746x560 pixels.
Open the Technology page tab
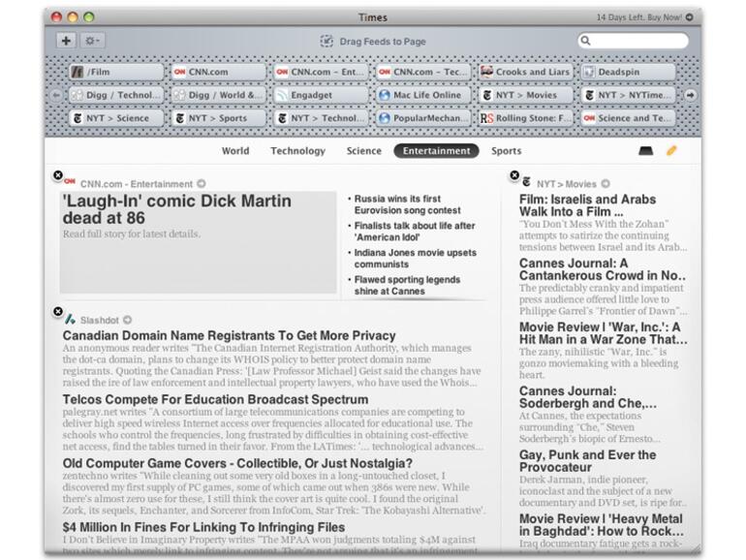pyautogui.click(x=297, y=151)
